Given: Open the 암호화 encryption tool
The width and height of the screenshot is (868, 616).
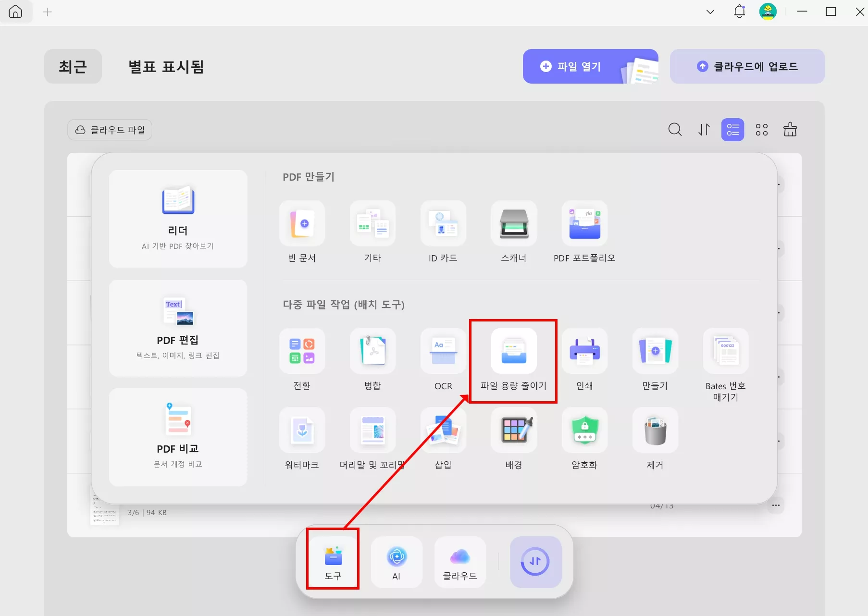Looking at the screenshot, I should tap(584, 439).
